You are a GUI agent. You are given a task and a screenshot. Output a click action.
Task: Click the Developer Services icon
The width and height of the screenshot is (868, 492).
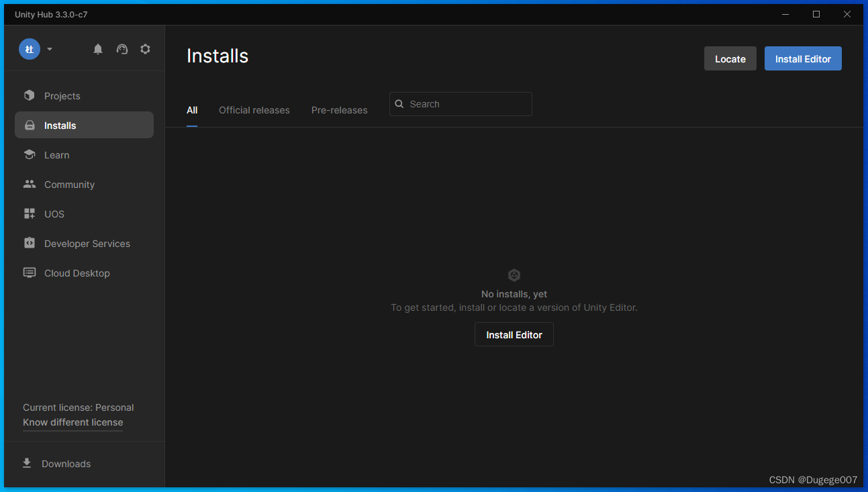tap(29, 243)
